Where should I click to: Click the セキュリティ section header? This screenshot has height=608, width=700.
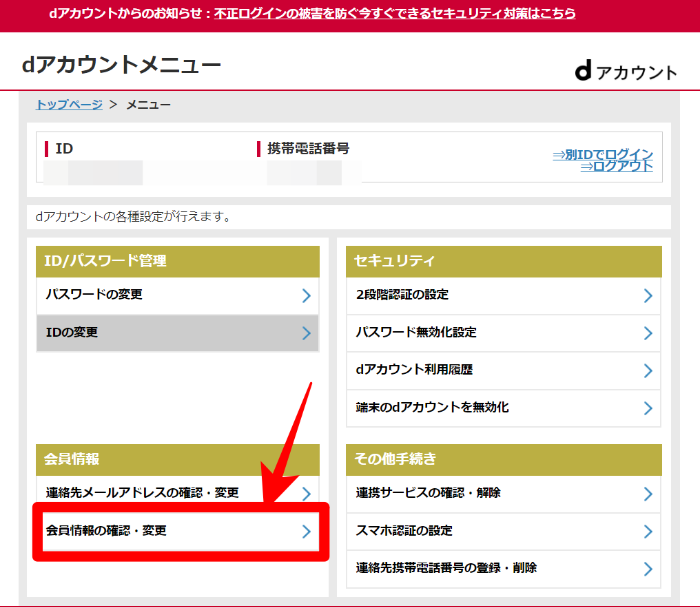504,262
